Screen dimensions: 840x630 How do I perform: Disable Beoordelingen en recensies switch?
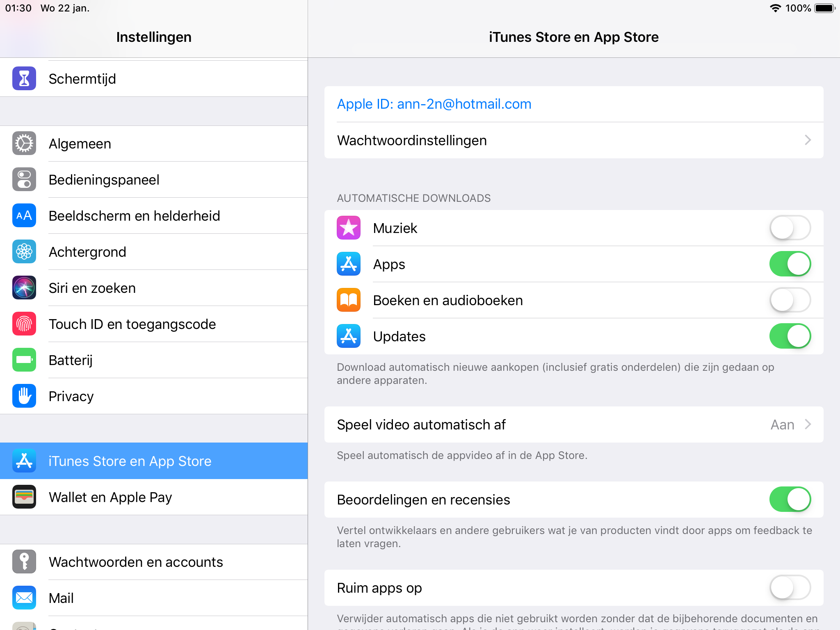point(790,500)
